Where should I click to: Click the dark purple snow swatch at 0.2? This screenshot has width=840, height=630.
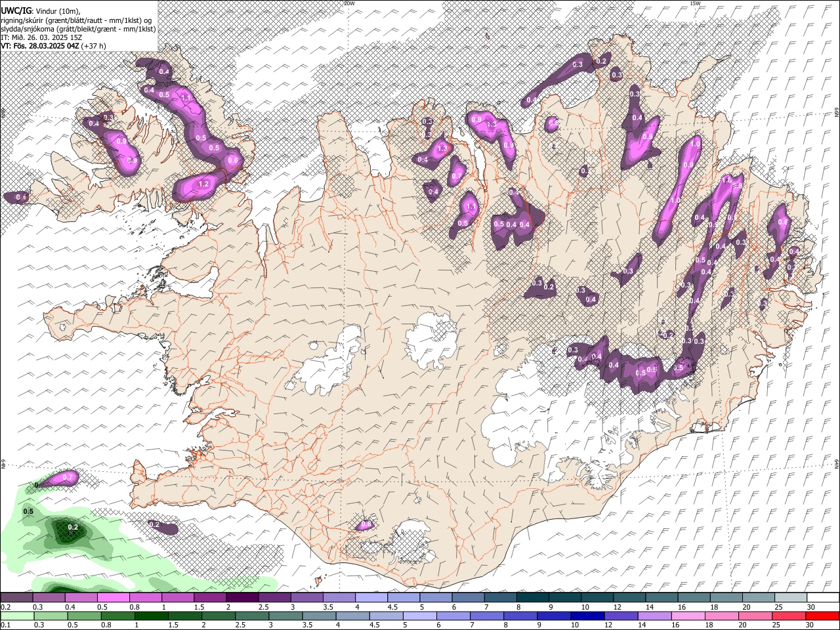pyautogui.click(x=16, y=597)
